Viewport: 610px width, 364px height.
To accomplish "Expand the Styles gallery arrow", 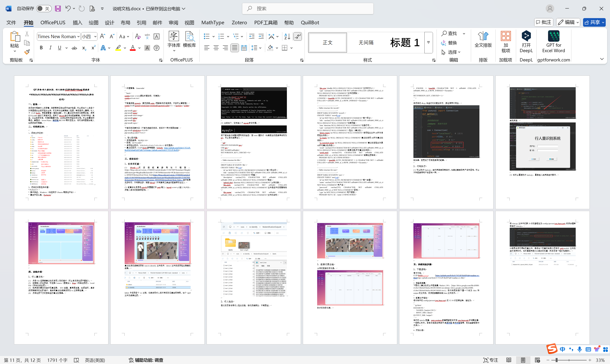I will [428, 42].
